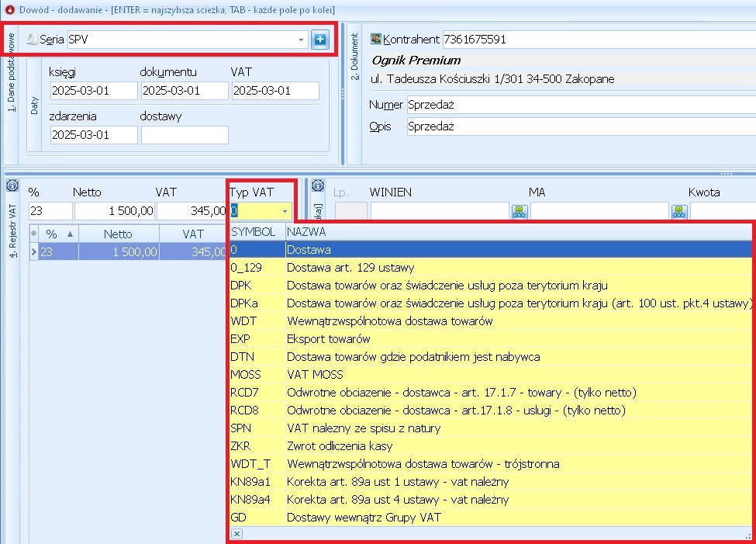Select 'ZKR Zwrot odliczenia kasy' option
The width and height of the screenshot is (756, 544).
point(491,446)
